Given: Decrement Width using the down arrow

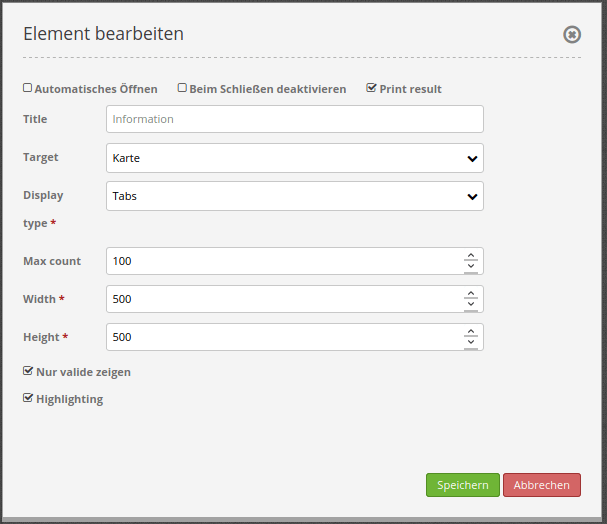Looking at the screenshot, I should 471,305.
